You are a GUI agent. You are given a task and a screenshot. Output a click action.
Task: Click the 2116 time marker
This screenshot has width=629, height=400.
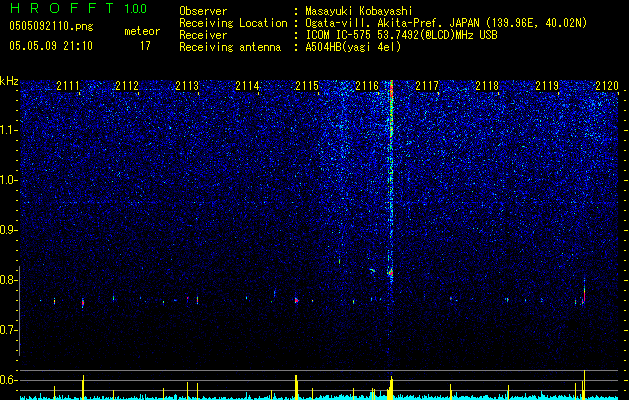pos(367,86)
